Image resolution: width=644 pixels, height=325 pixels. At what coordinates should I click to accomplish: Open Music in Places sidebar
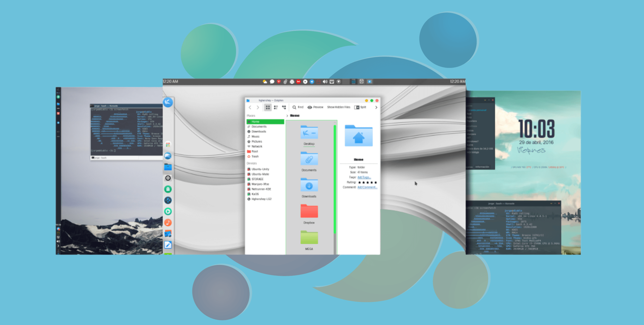[x=265, y=137]
